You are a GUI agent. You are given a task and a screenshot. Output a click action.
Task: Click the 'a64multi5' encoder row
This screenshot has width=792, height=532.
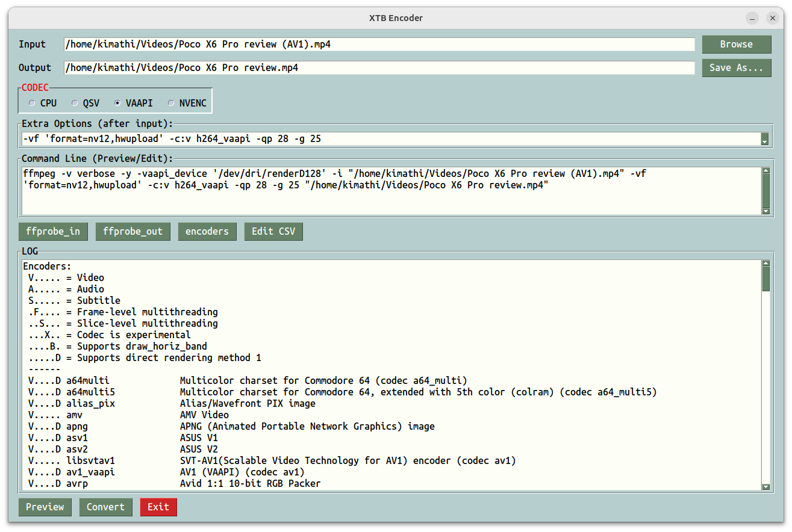tap(342, 392)
